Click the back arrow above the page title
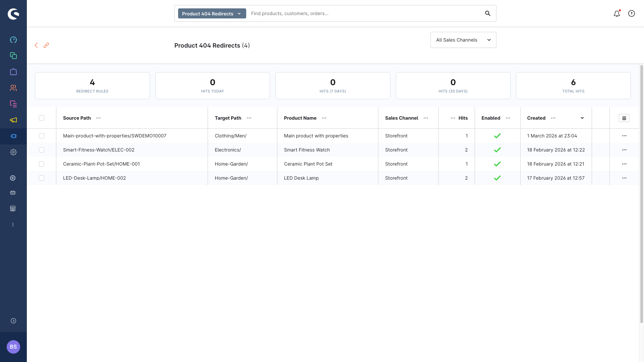This screenshot has height=362, width=644. pyautogui.click(x=36, y=45)
